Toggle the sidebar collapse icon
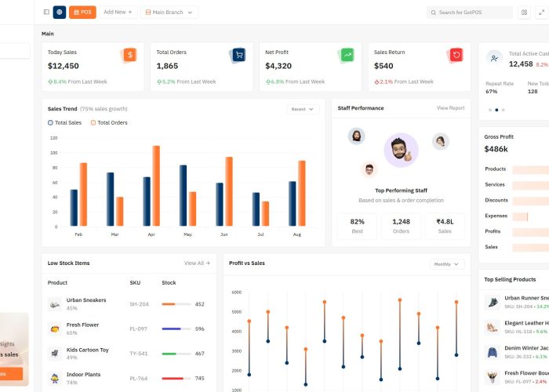The width and height of the screenshot is (549, 392). 46,12
